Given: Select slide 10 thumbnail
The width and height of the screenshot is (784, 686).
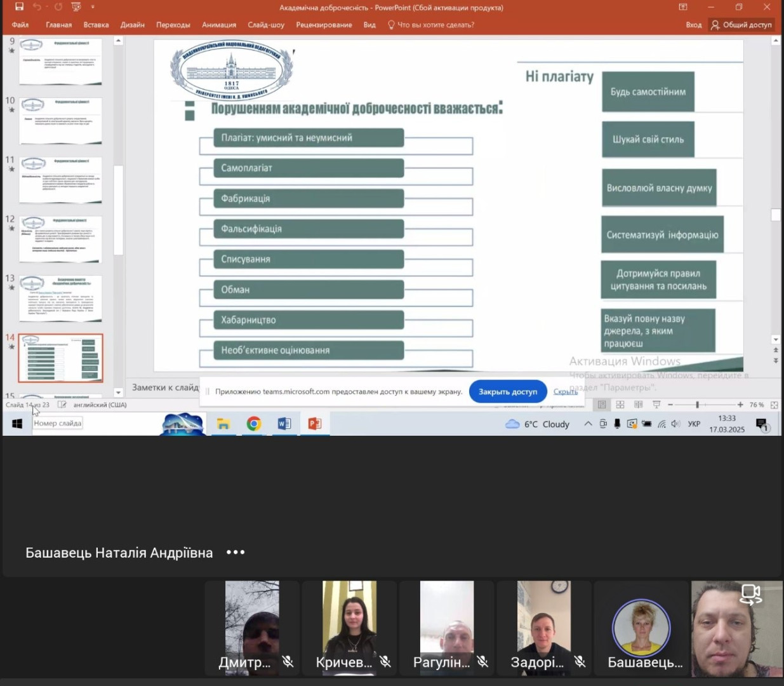Looking at the screenshot, I should click(60, 121).
